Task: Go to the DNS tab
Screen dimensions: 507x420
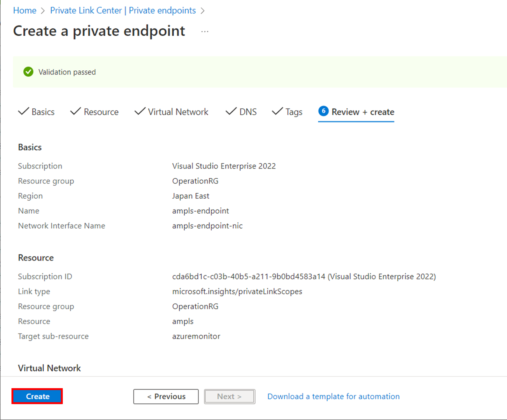Action: 248,112
